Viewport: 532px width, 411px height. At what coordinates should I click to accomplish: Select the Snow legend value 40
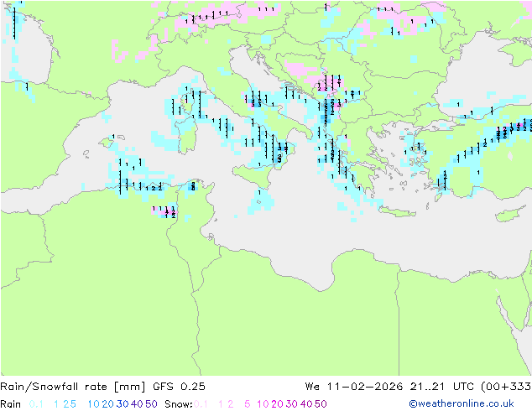pyautogui.click(x=306, y=404)
